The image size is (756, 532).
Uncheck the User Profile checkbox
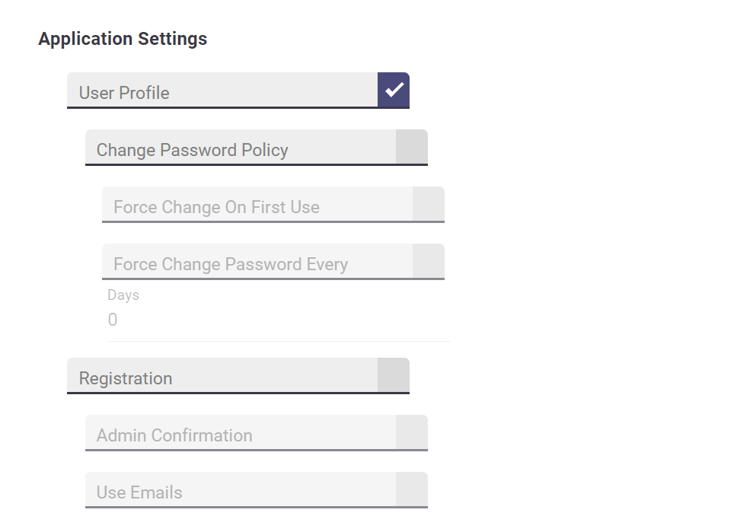coord(394,90)
